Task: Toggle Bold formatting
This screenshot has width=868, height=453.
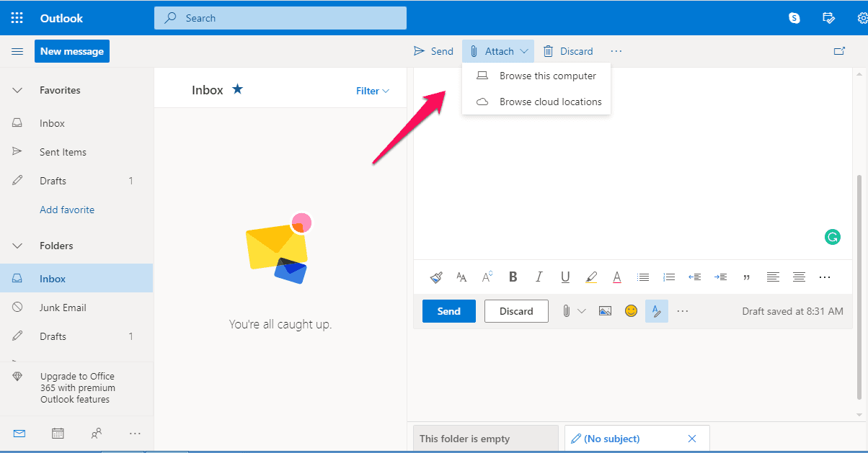Action: (x=513, y=277)
